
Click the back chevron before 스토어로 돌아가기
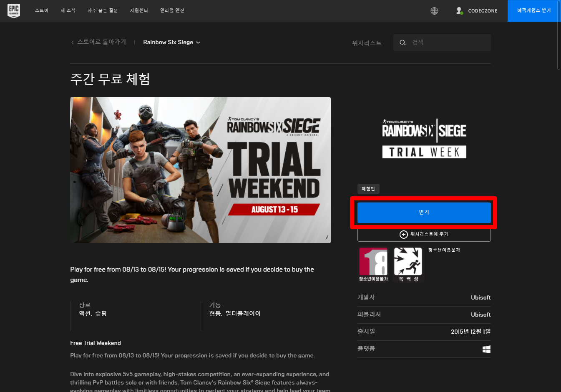73,42
